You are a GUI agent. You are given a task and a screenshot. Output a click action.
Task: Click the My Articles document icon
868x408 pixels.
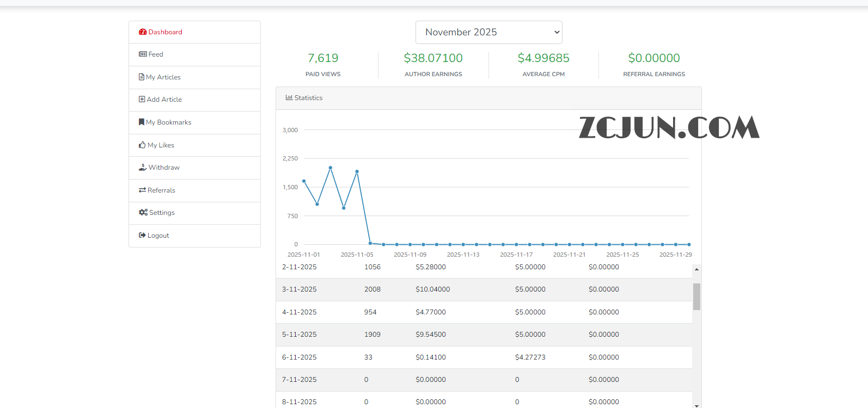click(142, 77)
